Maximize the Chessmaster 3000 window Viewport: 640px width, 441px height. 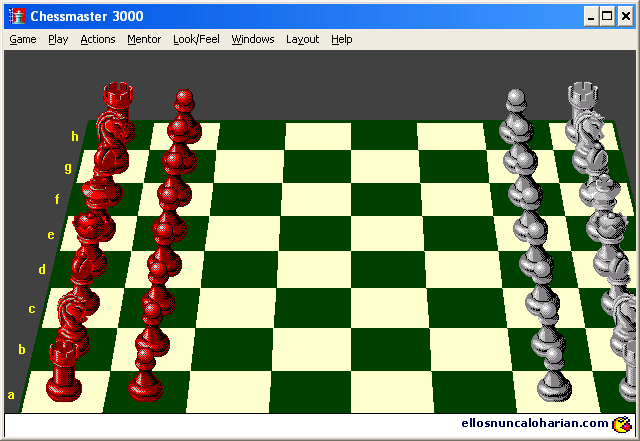607,17
